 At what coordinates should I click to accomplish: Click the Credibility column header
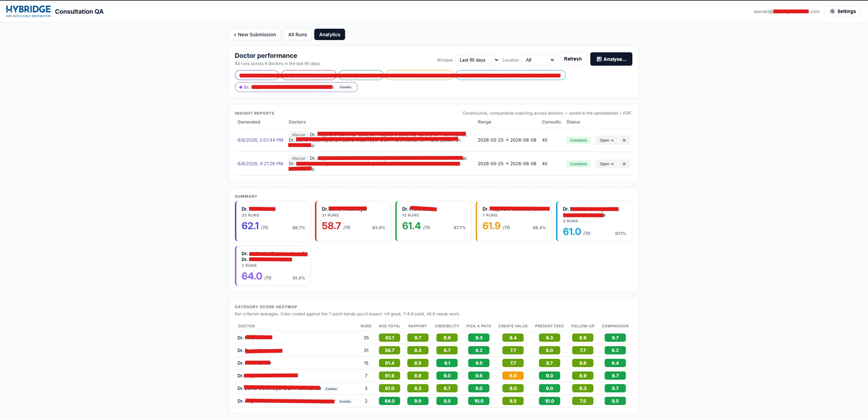click(x=447, y=326)
